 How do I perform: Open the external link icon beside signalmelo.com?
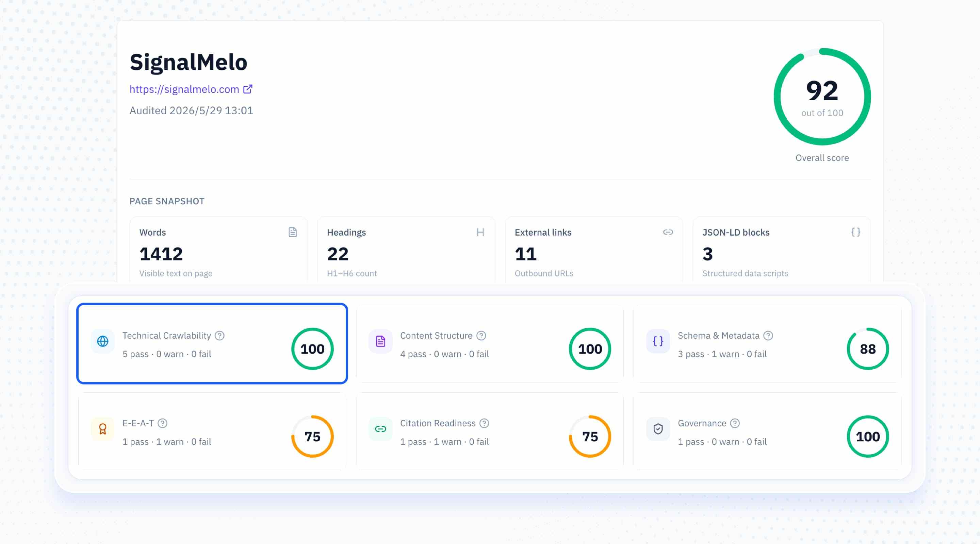(248, 89)
